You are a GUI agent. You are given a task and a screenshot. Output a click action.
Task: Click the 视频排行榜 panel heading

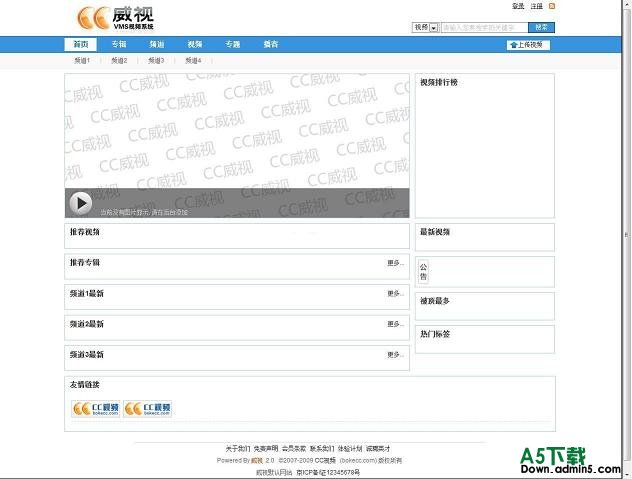(x=439, y=82)
